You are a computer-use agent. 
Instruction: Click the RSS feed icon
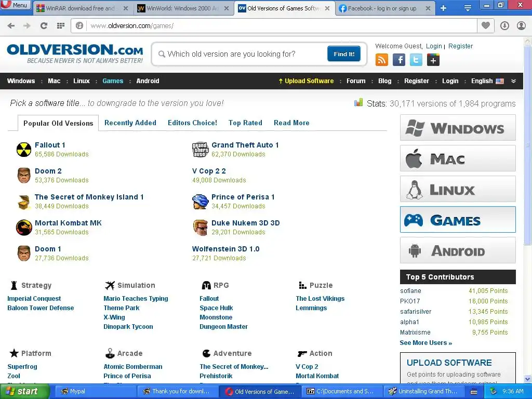coord(382,60)
